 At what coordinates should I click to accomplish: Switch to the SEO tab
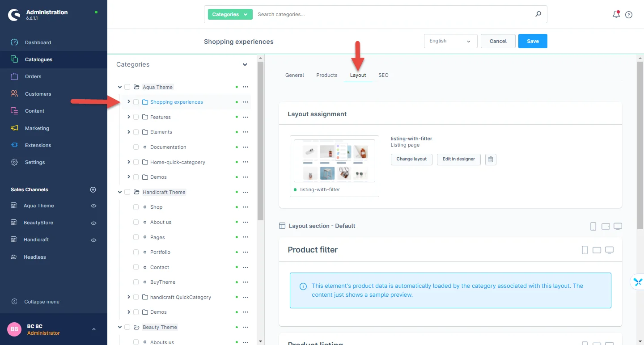pos(383,75)
